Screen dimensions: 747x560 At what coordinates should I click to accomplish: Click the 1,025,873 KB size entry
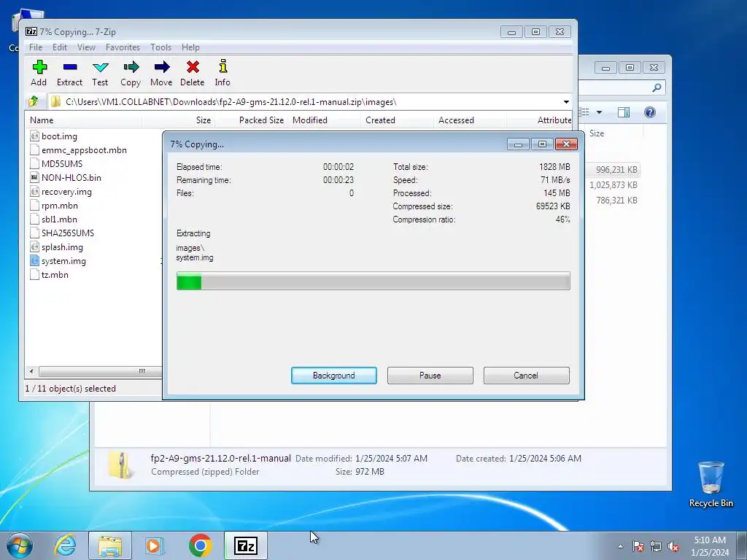613,184
